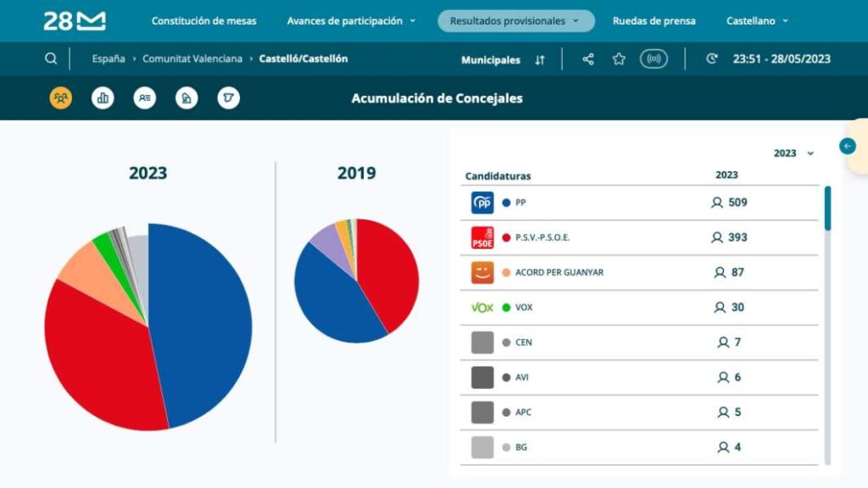Select the councillors accumulation people icon
Image resolution: width=868 pixels, height=488 pixels.
point(61,98)
